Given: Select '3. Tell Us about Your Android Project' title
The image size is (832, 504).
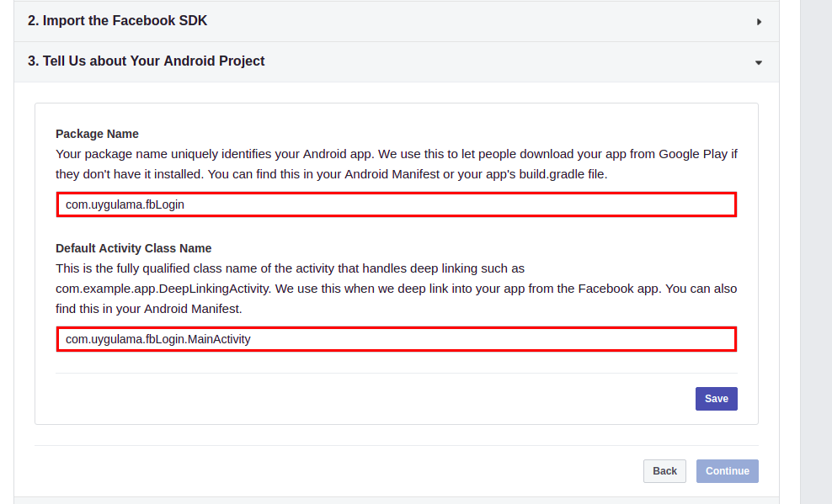Looking at the screenshot, I should (x=147, y=61).
